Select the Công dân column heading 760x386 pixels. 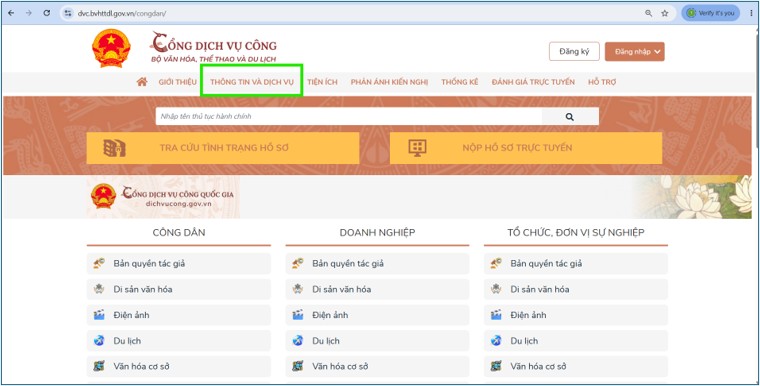click(x=179, y=232)
